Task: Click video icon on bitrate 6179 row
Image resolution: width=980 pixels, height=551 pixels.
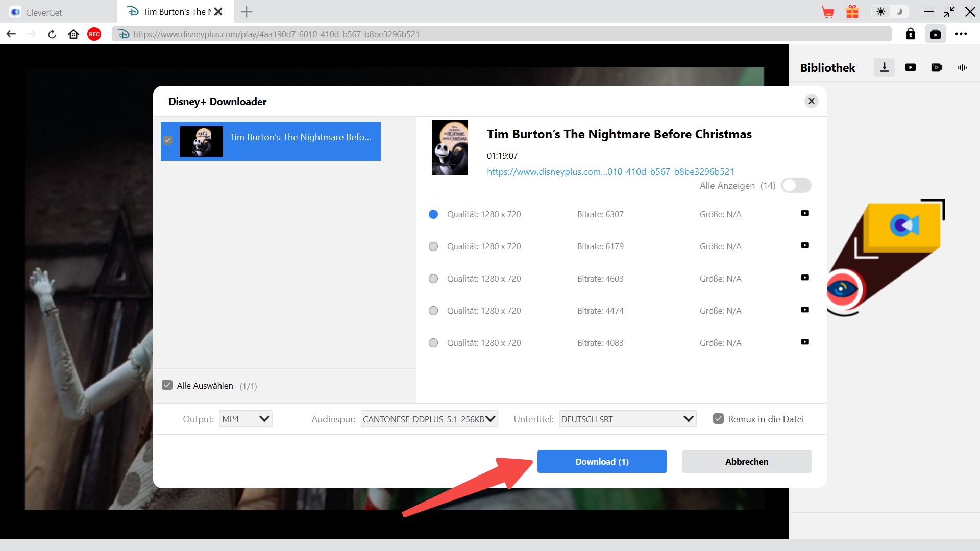Action: click(805, 245)
